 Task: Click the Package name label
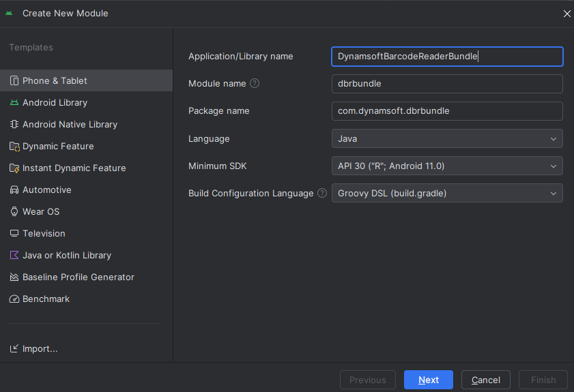[219, 111]
